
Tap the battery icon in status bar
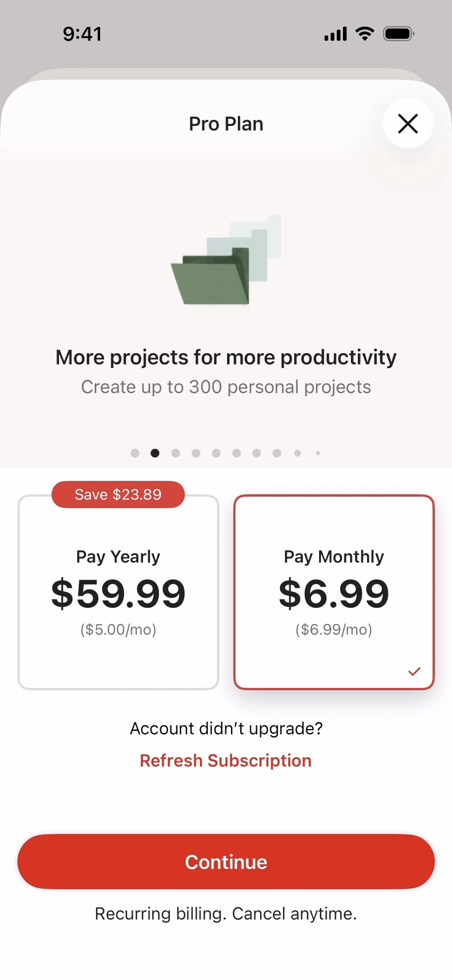click(x=399, y=34)
